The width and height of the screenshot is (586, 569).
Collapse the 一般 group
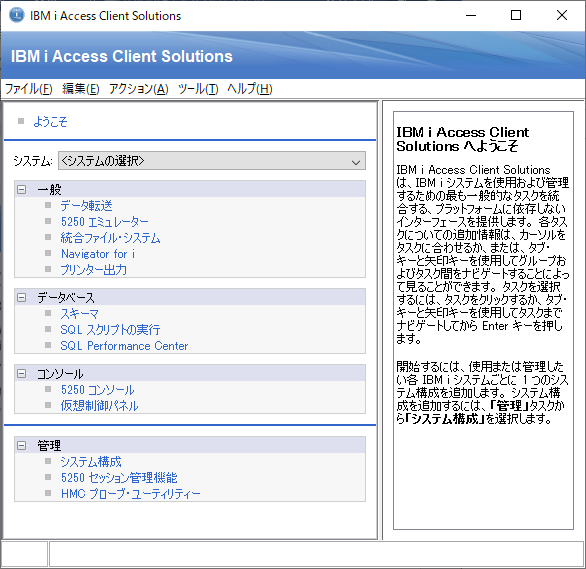[22, 189]
